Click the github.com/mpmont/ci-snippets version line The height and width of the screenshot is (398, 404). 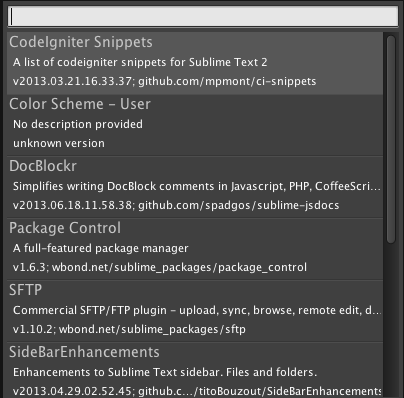[164, 81]
